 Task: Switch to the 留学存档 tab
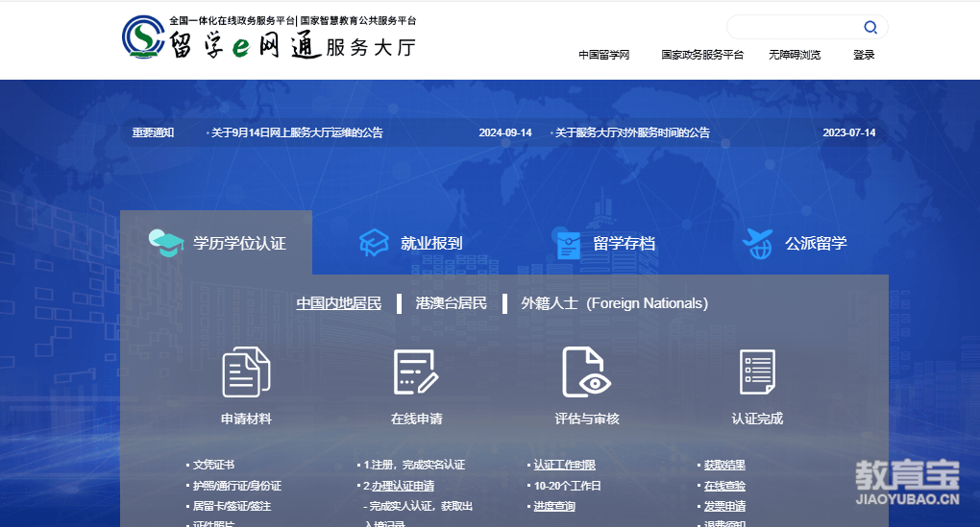[x=605, y=244]
